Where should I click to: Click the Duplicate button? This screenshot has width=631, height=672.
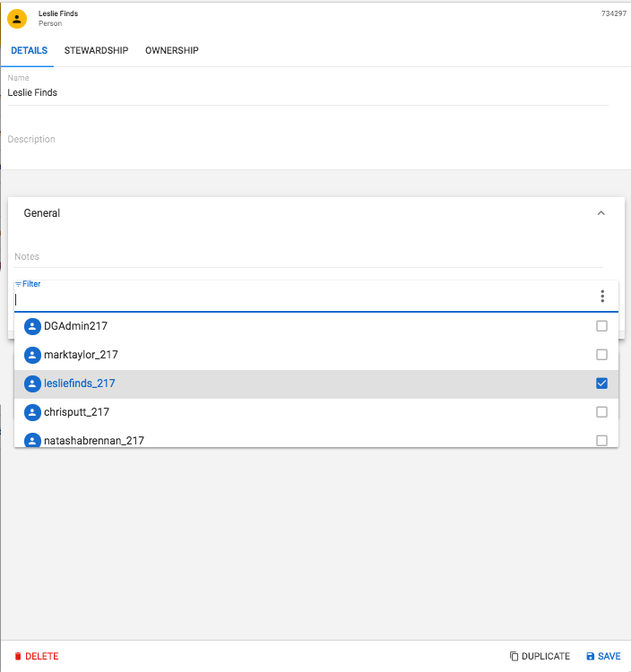coord(540,657)
